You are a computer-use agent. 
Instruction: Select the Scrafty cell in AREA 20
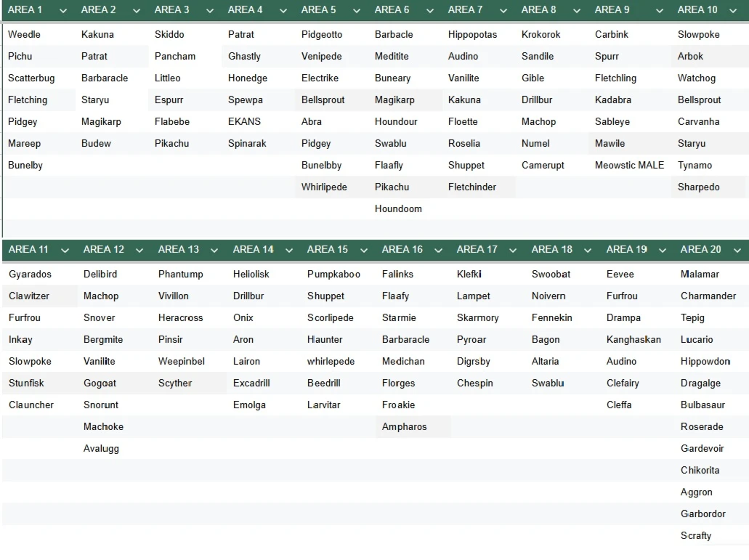click(x=695, y=536)
